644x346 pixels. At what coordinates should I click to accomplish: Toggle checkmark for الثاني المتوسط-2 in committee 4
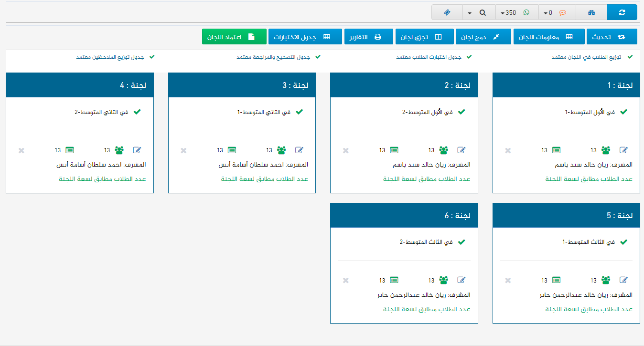pos(137,112)
